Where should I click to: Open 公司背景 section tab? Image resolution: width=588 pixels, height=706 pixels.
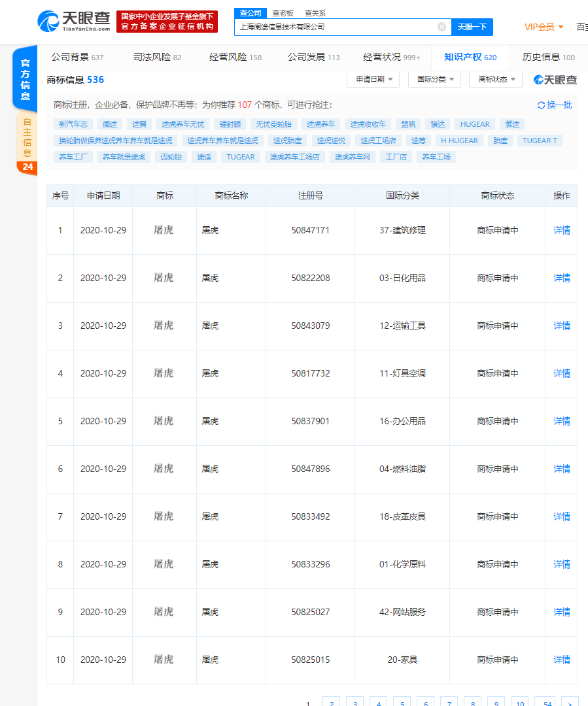(x=77, y=57)
